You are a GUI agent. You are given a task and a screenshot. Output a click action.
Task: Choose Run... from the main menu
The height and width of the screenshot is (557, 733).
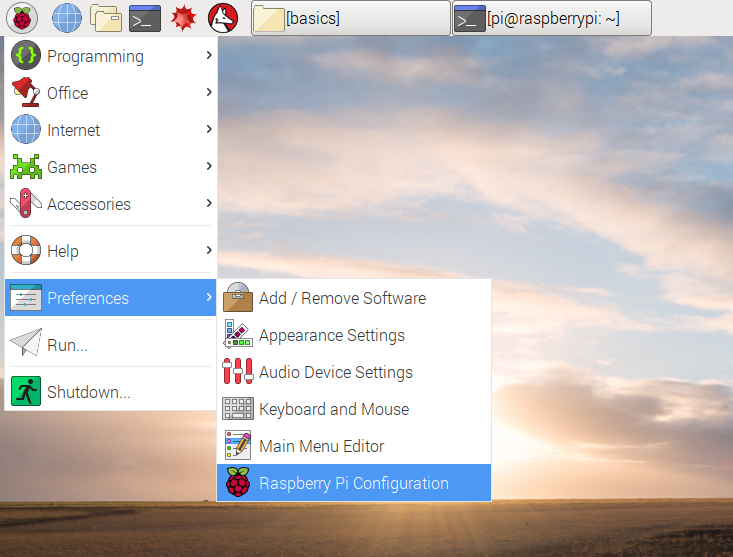coord(111,344)
